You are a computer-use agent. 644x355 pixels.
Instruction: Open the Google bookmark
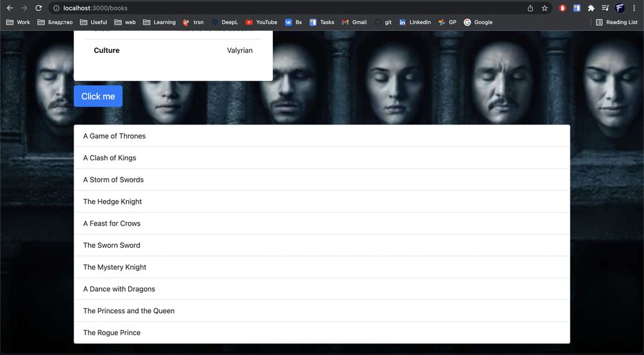point(478,22)
